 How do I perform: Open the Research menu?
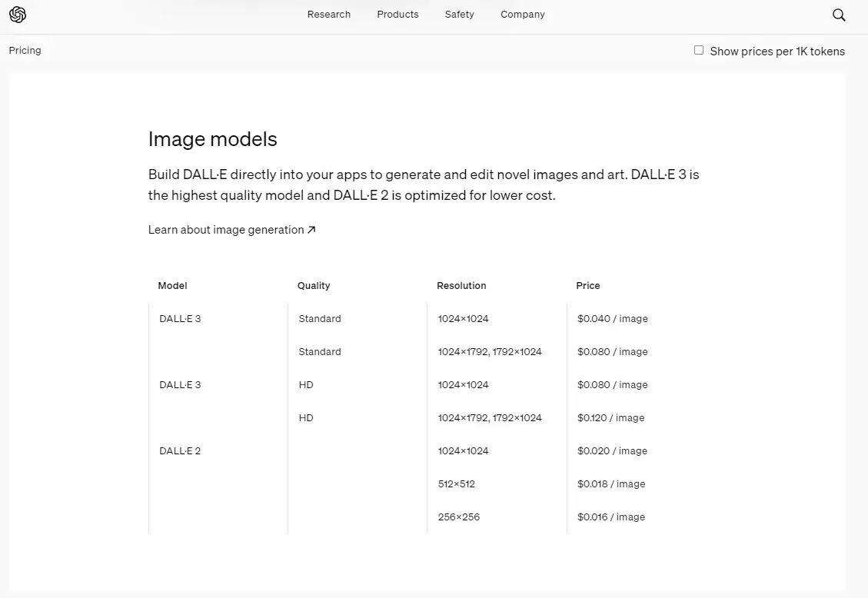tap(329, 15)
